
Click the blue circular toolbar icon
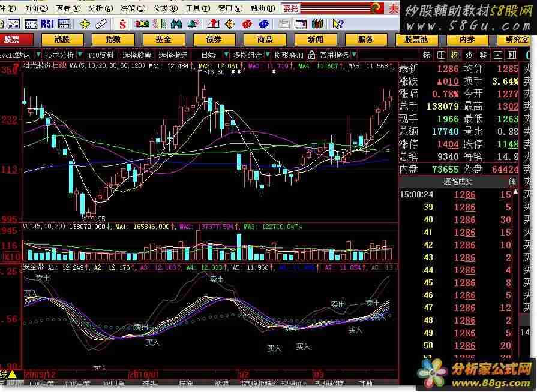(264, 23)
